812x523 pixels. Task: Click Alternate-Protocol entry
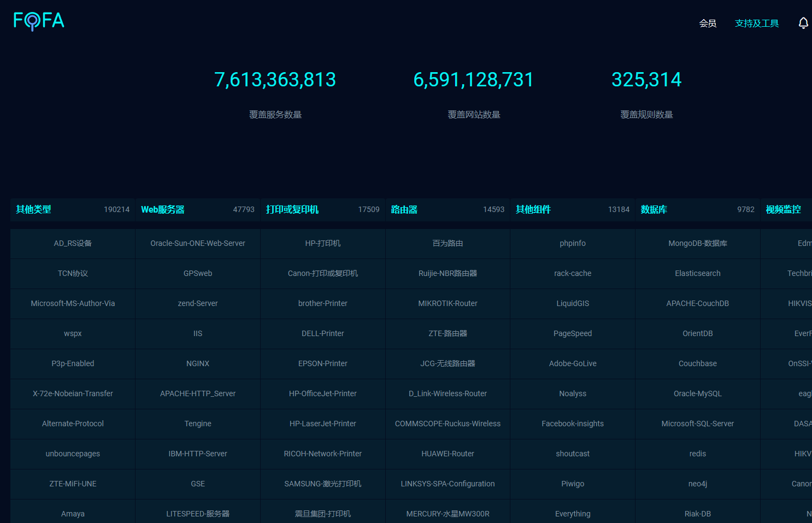pyautogui.click(x=73, y=424)
